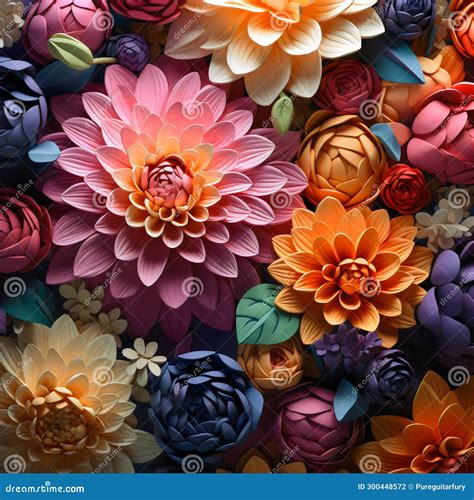Image resolution: width=474 pixels, height=500 pixels.
Task: Click the dreamstime.com logo text
Action: click(x=45, y=488)
